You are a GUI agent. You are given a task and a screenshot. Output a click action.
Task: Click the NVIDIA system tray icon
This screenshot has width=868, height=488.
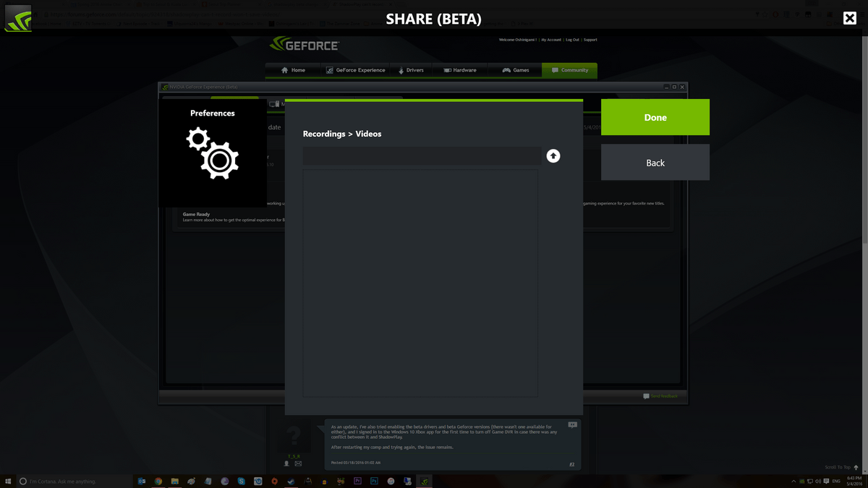pyautogui.click(x=801, y=481)
